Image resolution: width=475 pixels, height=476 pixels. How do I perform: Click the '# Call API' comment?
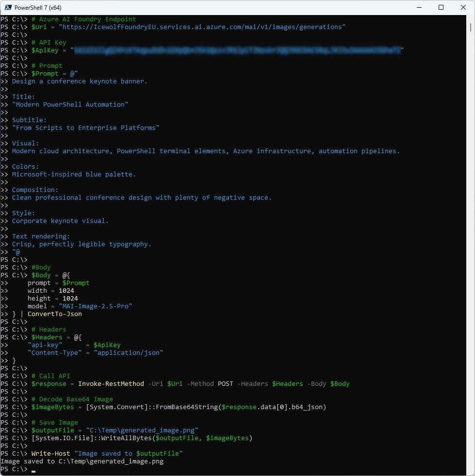51,376
